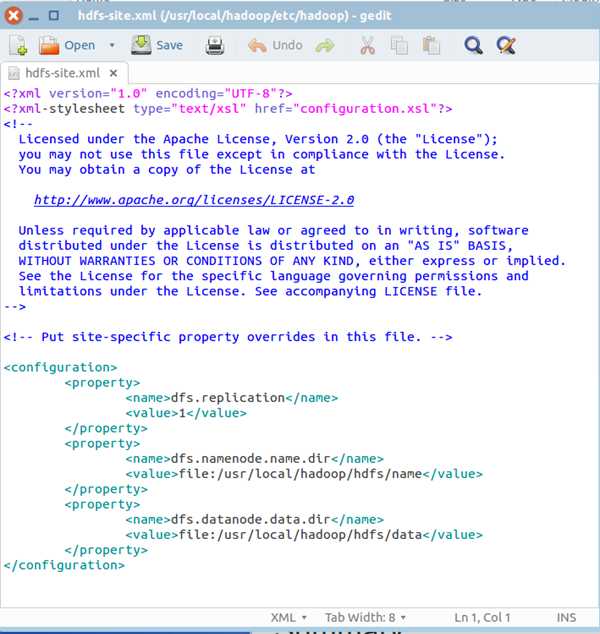Click the Ln 1, Col 1 status entry

click(482, 617)
